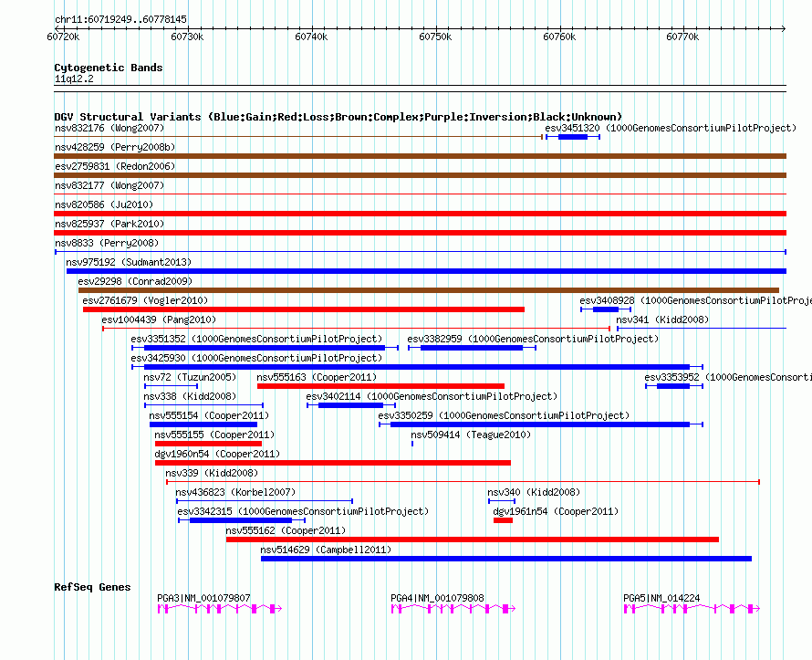This screenshot has height=660, width=812.
Task: Click the nsv338 (Kidd2008) label
Action: (x=190, y=396)
